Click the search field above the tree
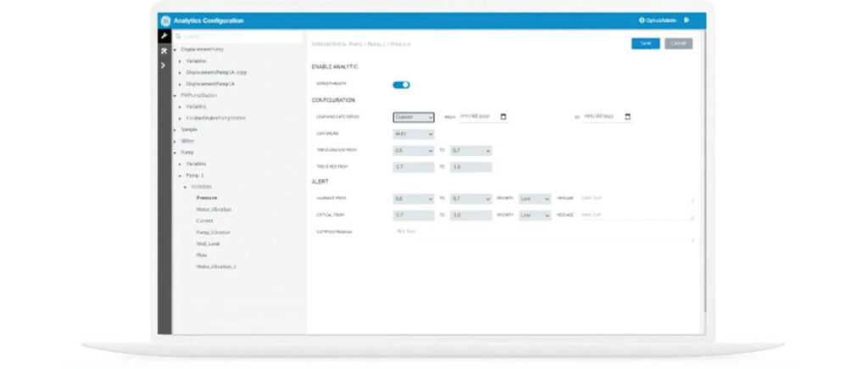The image size is (868, 369). click(x=237, y=36)
